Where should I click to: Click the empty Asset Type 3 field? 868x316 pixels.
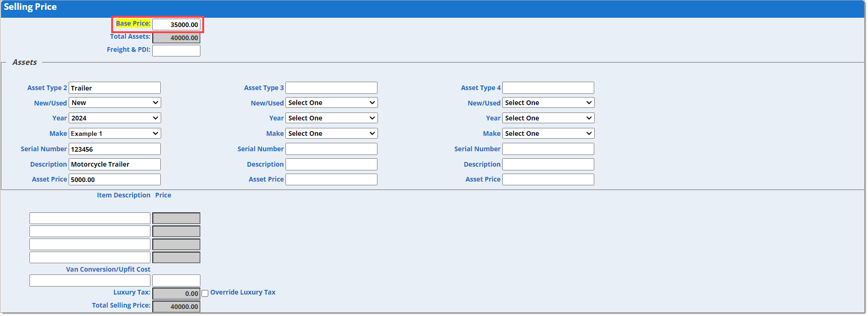tap(332, 88)
